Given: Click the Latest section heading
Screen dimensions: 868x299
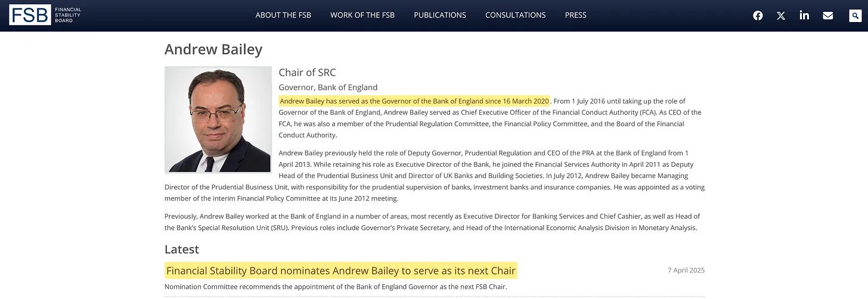Looking at the screenshot, I should pyautogui.click(x=182, y=249).
